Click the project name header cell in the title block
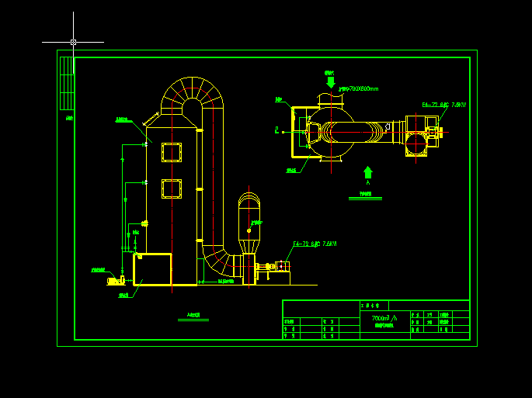532x398 pixels. coord(374,306)
